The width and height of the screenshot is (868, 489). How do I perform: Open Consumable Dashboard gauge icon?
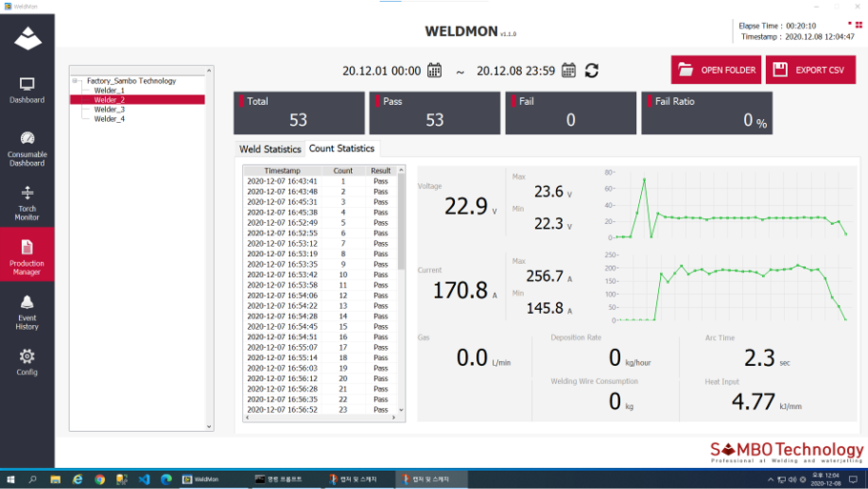[27, 137]
